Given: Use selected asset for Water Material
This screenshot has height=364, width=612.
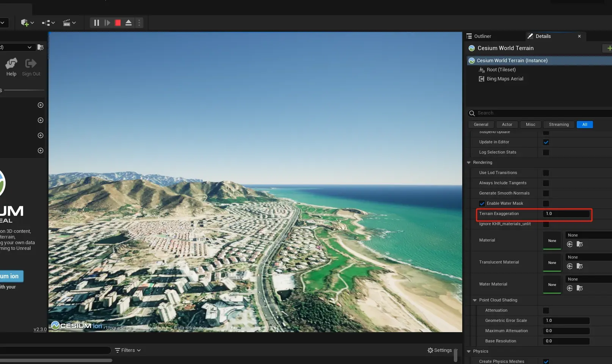Looking at the screenshot, I should (570, 288).
